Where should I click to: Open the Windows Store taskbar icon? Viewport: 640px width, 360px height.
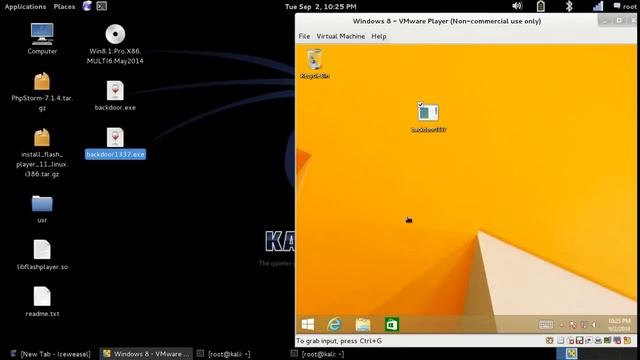392,324
